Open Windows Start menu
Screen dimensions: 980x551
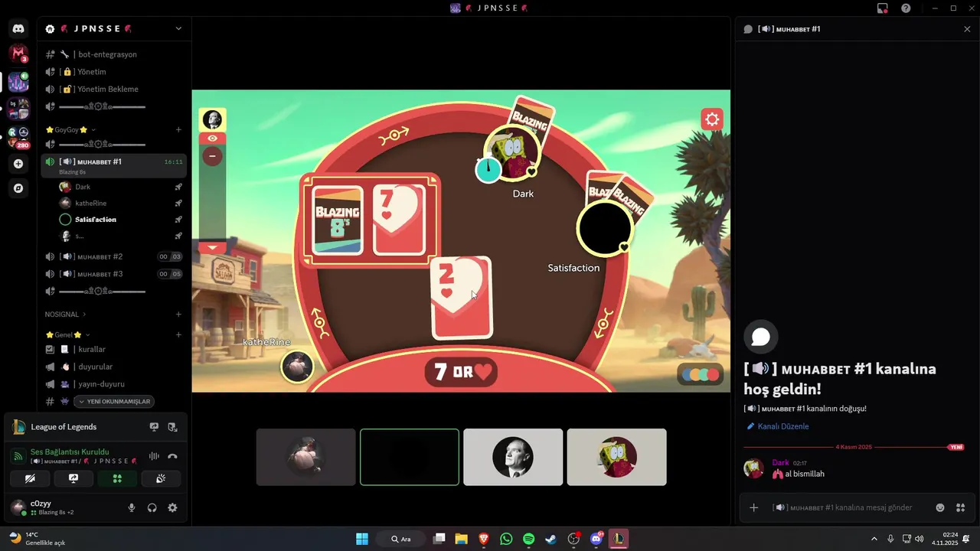362,539
